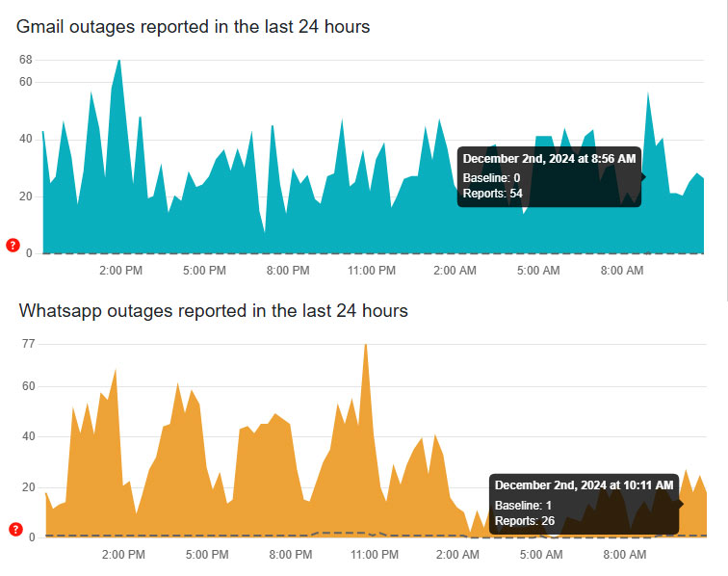
Task: Click the 11:00 PM label under Gmail chart
Action: (372, 271)
